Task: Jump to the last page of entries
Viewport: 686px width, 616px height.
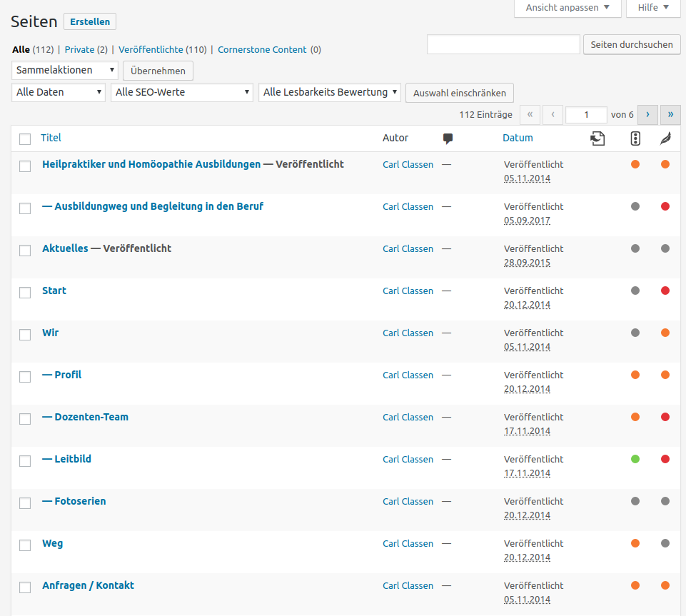Action: click(x=670, y=115)
